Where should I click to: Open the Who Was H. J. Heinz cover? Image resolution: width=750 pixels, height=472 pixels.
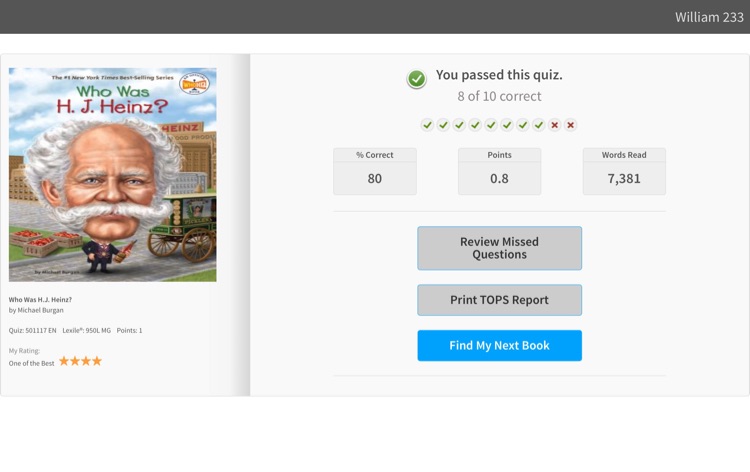click(112, 175)
